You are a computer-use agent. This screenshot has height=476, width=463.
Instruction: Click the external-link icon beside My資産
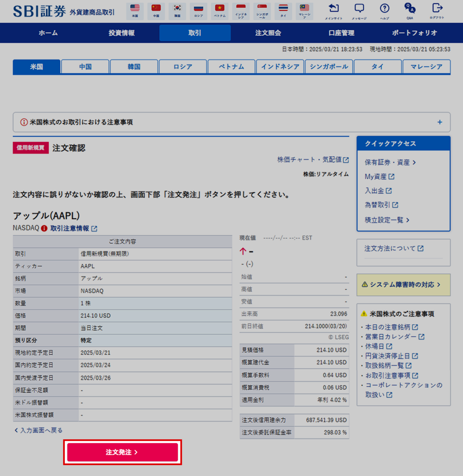[x=391, y=176]
